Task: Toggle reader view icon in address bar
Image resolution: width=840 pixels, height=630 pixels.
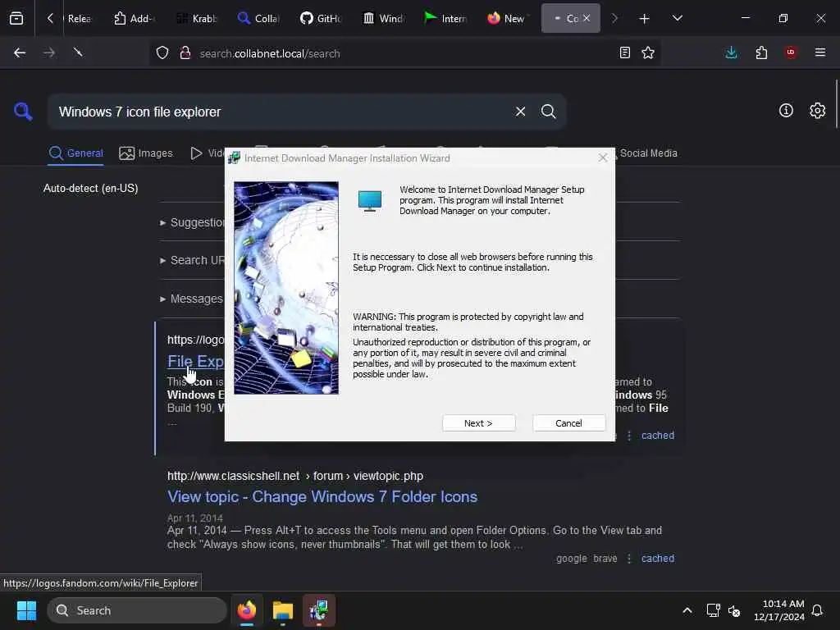Action: 624,52
